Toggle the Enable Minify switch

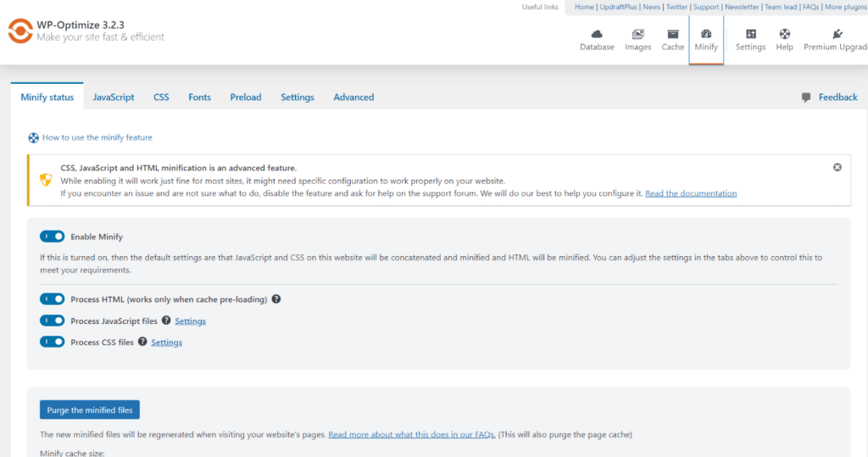point(53,237)
